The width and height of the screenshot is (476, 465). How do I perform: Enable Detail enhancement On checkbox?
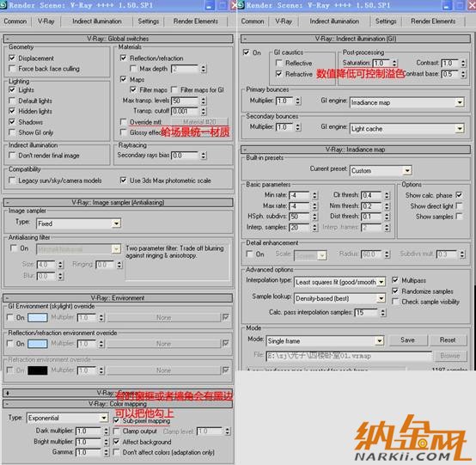(x=249, y=254)
